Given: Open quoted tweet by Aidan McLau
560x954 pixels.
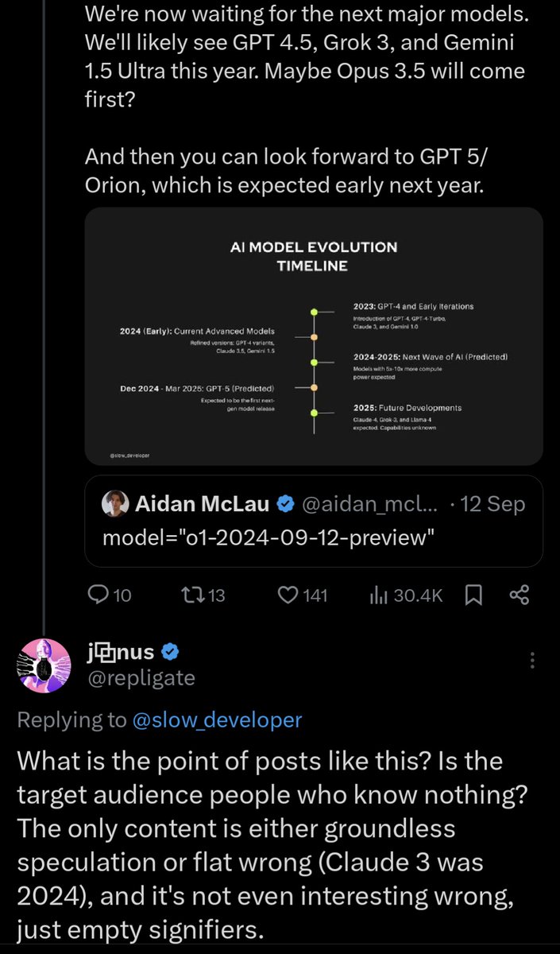Looking at the screenshot, I should (x=314, y=521).
